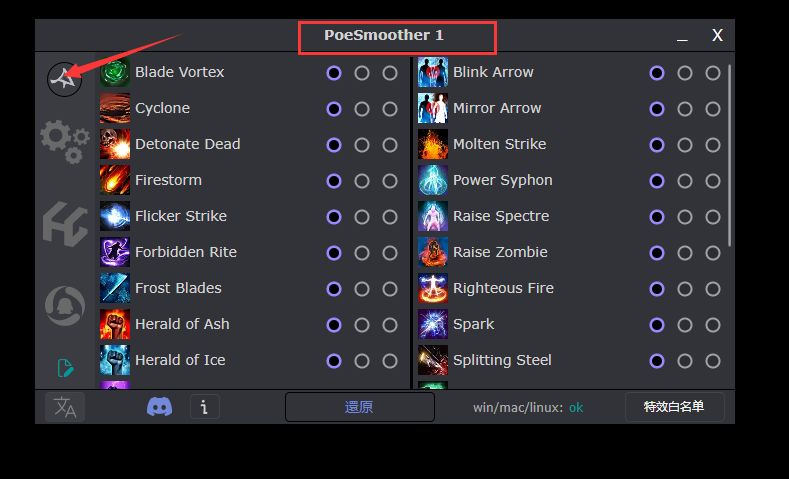Click the skill list vertical scrollbar
Image resolution: width=789 pixels, height=479 pixels.
tap(729, 155)
